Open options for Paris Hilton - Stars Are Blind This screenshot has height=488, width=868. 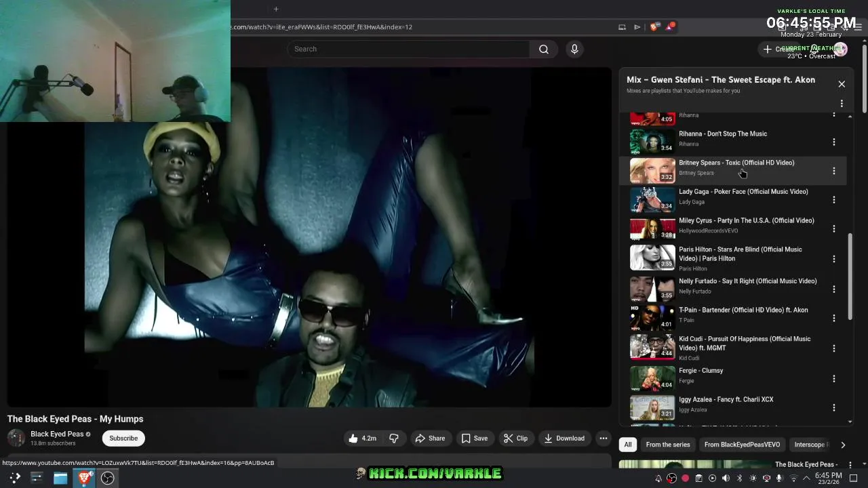click(834, 259)
